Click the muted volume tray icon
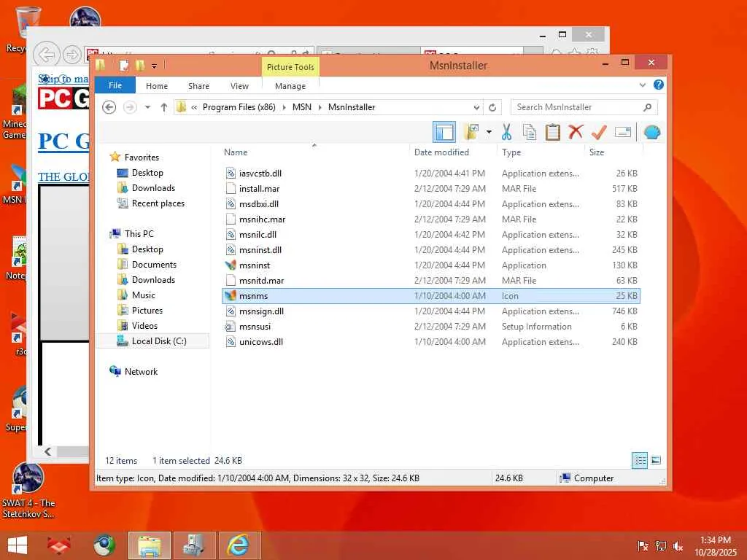This screenshot has height=560, width=747. pyautogui.click(x=678, y=546)
